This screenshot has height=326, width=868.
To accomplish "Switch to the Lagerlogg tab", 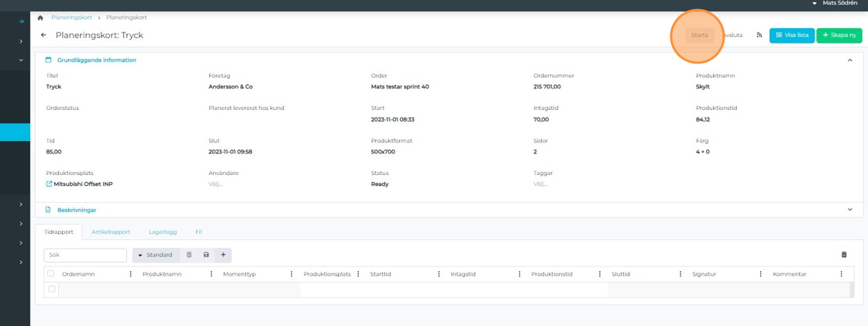I will pyautogui.click(x=163, y=232).
